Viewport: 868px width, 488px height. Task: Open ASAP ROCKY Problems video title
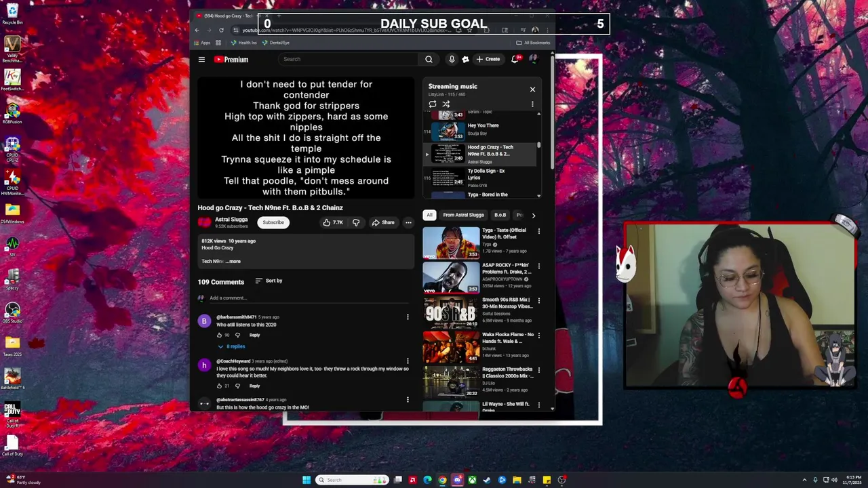507,268
